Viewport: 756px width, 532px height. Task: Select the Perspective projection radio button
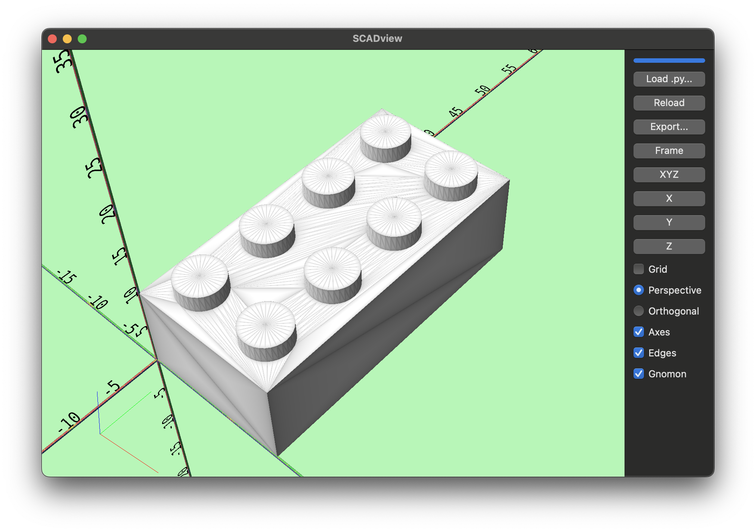pyautogui.click(x=638, y=290)
